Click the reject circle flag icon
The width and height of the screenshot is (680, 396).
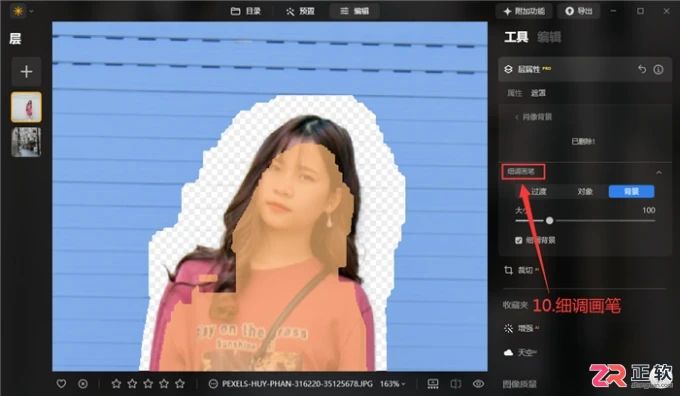click(x=83, y=384)
